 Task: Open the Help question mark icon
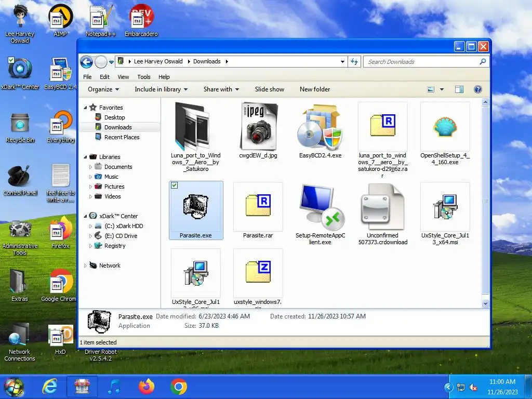(478, 89)
